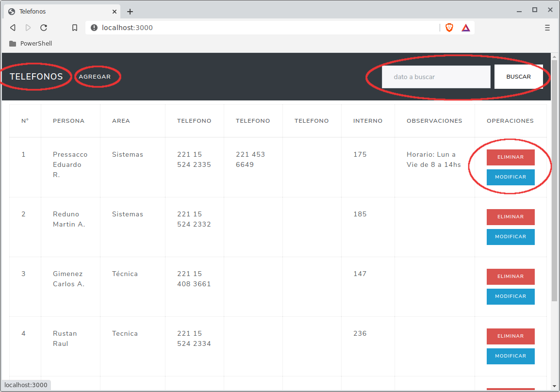Open the PowerShell bookmarks folder
The height and width of the screenshot is (392, 560).
[x=31, y=44]
